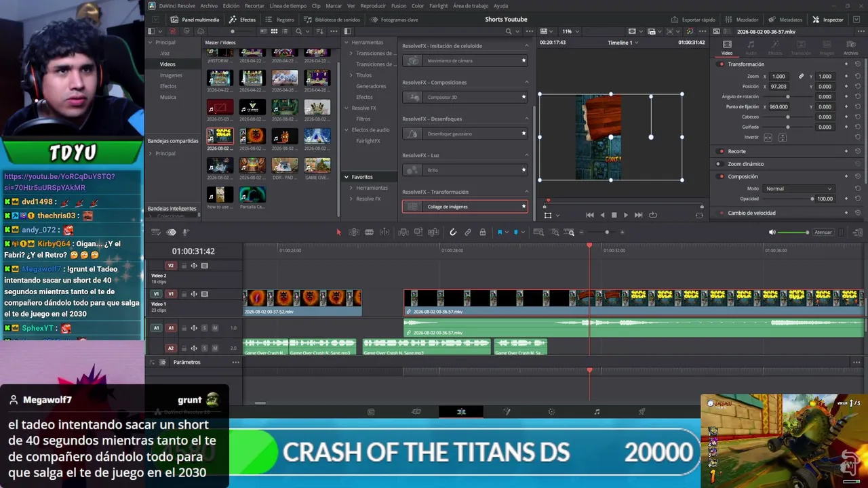Open the Archivo menu
Screen dimensions: 868x488
[209, 6]
